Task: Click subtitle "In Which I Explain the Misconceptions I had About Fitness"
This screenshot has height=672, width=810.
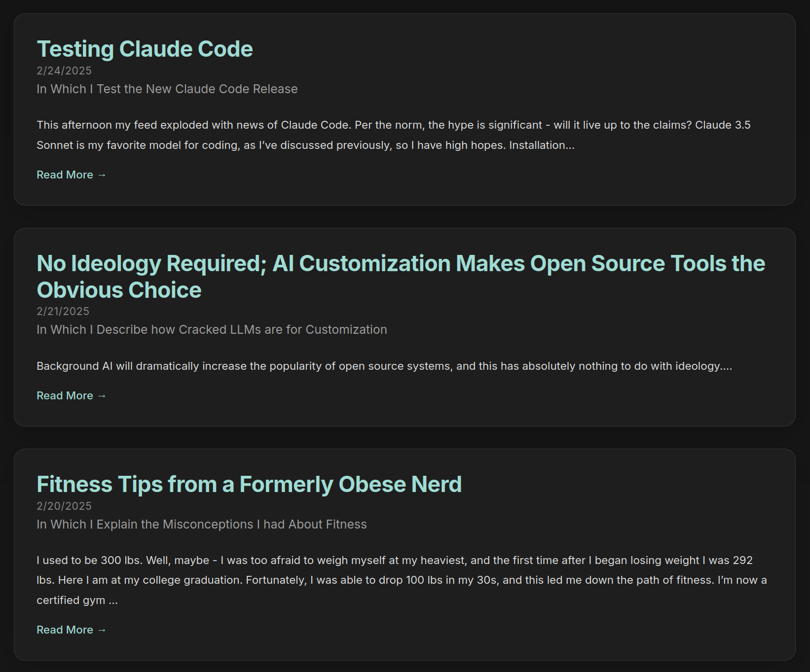Action: tap(202, 525)
